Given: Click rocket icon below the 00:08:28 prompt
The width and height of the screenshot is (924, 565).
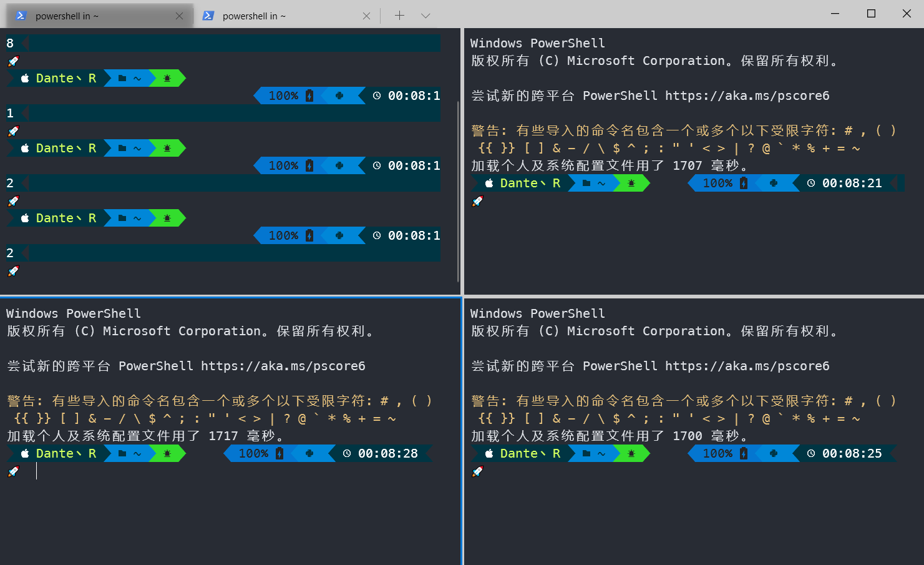Looking at the screenshot, I should 13,471.
